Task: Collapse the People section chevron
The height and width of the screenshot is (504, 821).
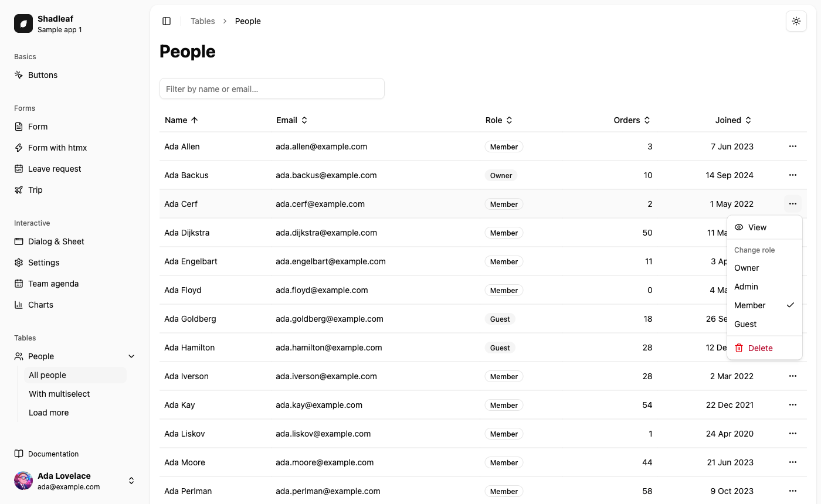Action: point(131,356)
